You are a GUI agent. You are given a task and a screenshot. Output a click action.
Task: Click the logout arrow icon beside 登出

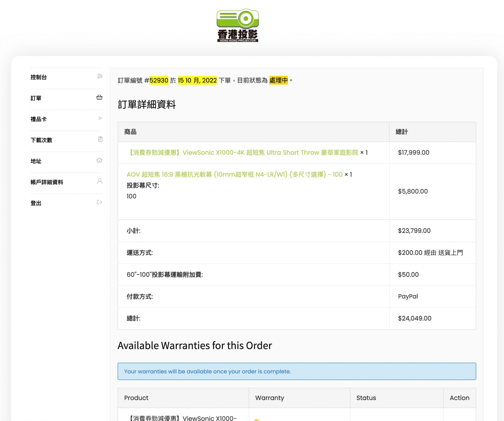(100, 202)
